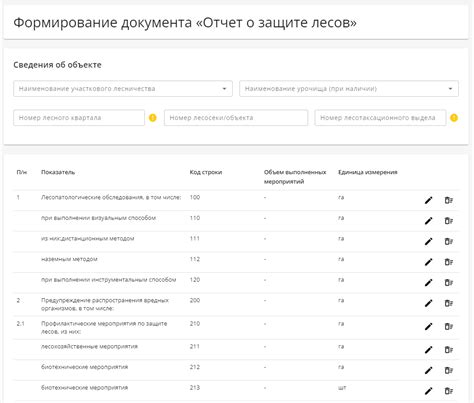Image resolution: width=474 pixels, height=403 pixels.
Task: Click «Объем выполненных мероприятий» column header
Action: click(x=295, y=177)
